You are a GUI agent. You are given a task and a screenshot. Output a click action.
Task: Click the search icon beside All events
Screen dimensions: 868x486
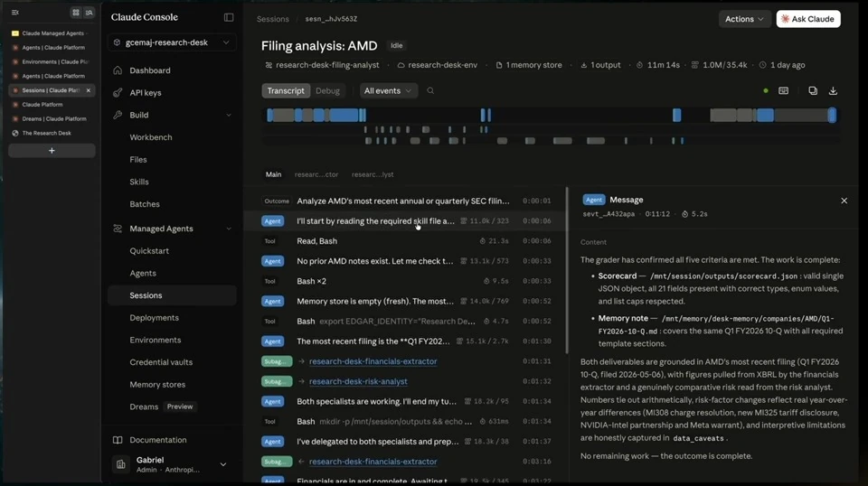click(x=430, y=90)
